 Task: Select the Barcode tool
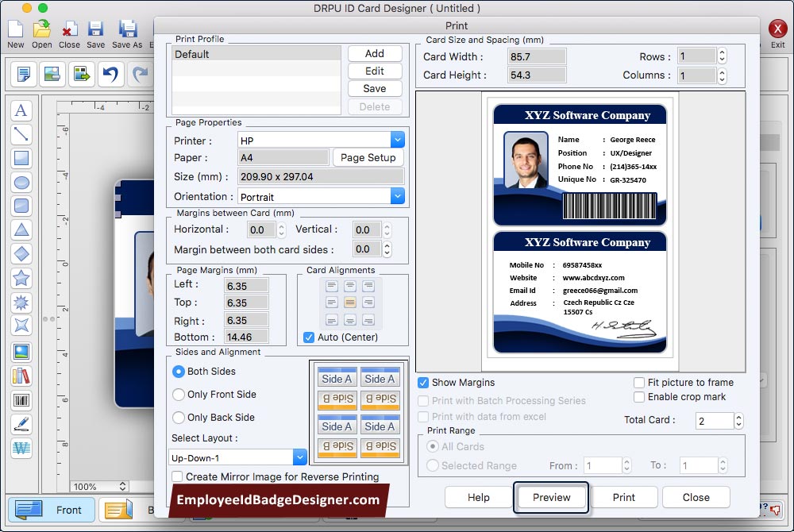[x=21, y=400]
